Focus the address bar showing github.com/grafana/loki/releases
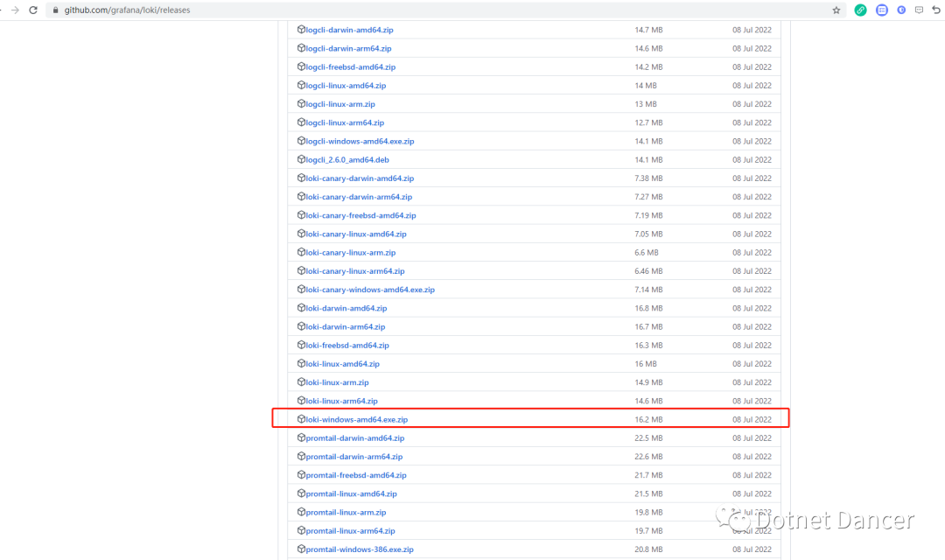 coord(446,10)
